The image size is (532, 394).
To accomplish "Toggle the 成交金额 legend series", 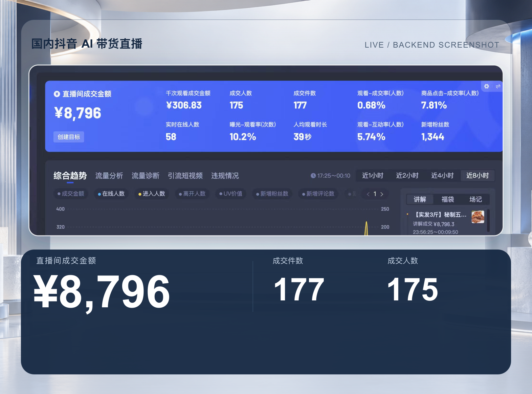I will coord(71,194).
